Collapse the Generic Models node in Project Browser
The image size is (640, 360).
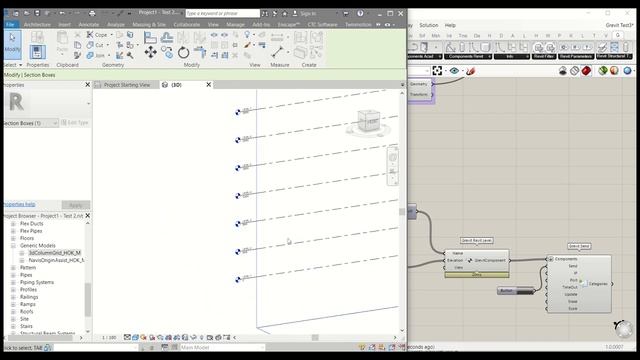(13, 246)
